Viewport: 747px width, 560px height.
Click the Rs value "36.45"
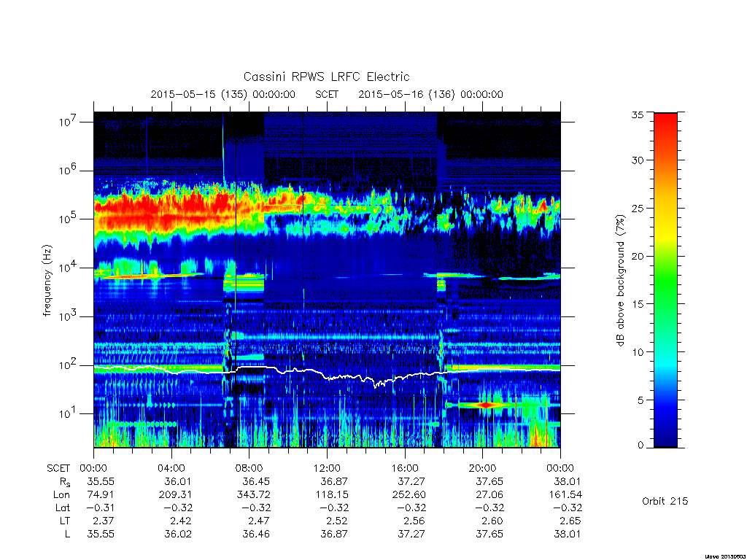(256, 481)
